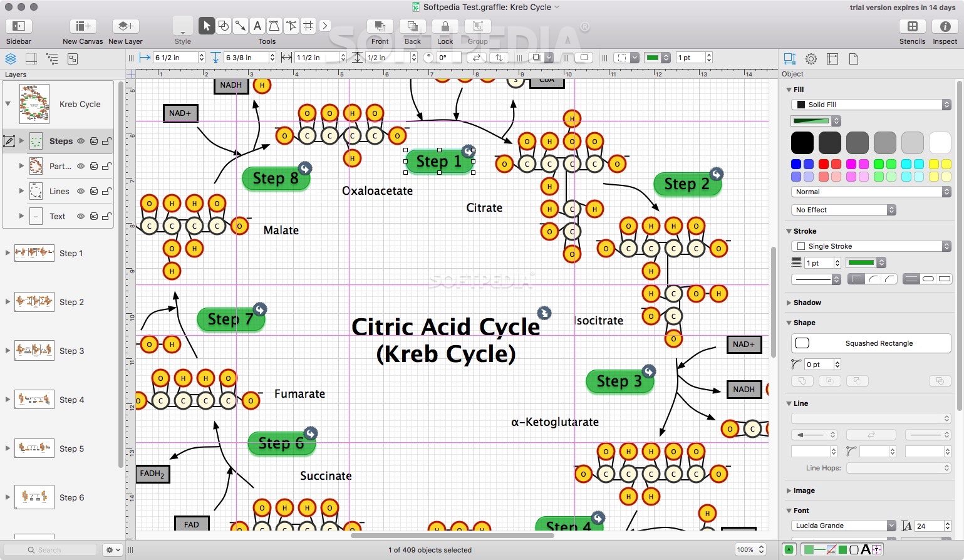The image size is (964, 560).
Task: Open the Solid Fill dropdown
Action: coord(871,105)
